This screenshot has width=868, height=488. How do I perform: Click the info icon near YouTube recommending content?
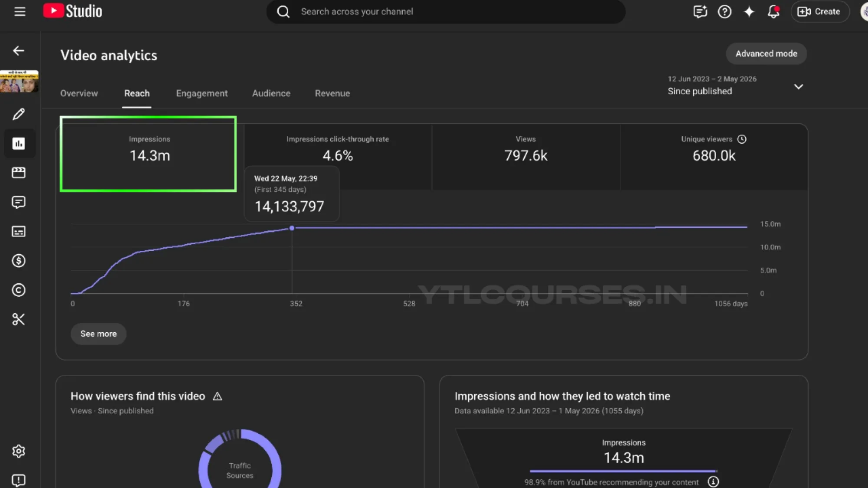(x=713, y=481)
